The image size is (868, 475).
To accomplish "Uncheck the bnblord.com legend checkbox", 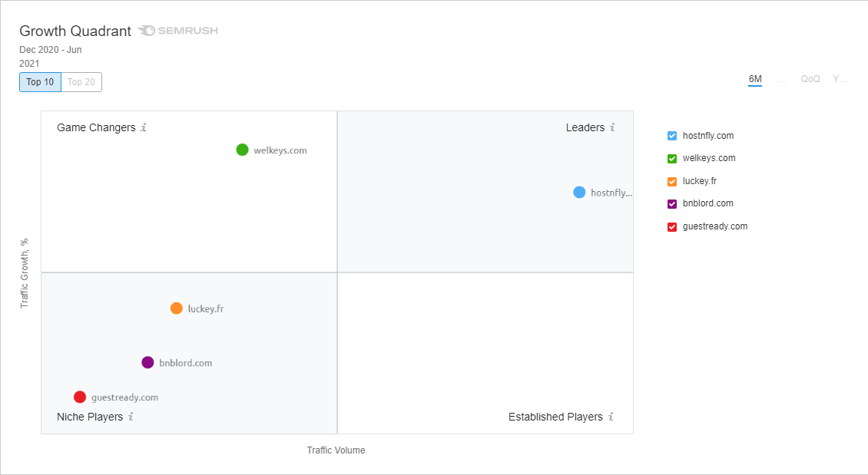I will (x=672, y=204).
